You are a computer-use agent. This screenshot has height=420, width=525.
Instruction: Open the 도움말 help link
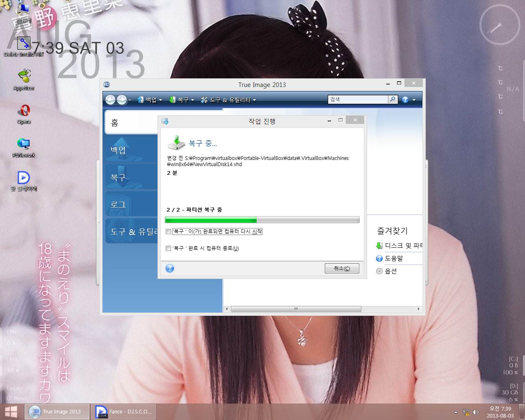[x=394, y=258]
